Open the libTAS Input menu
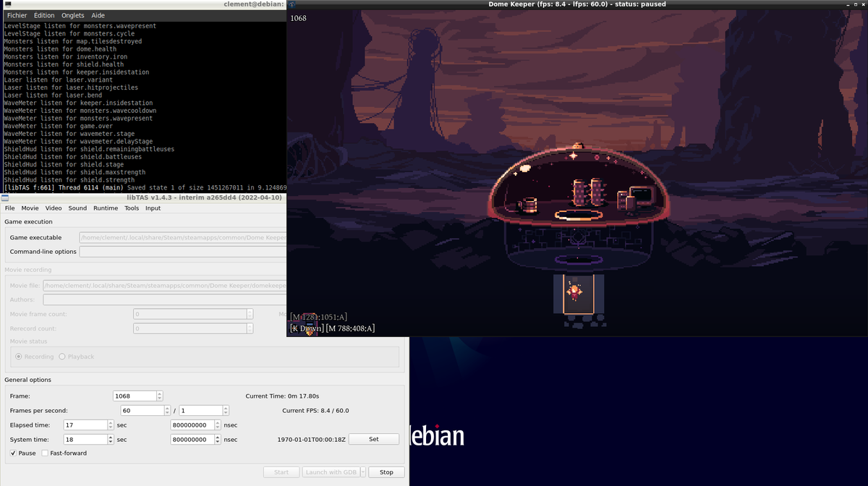 click(153, 208)
